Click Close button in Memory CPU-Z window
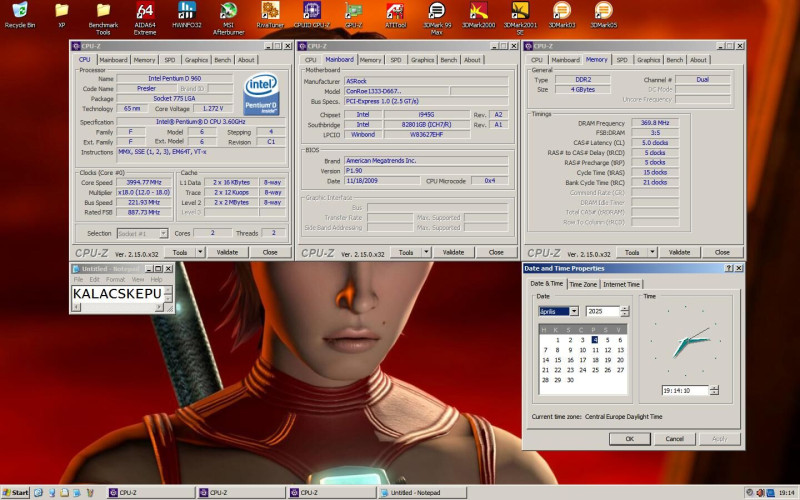 [722, 252]
